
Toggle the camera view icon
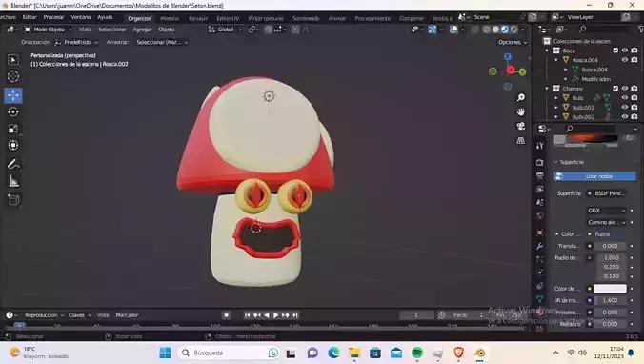pos(521,126)
